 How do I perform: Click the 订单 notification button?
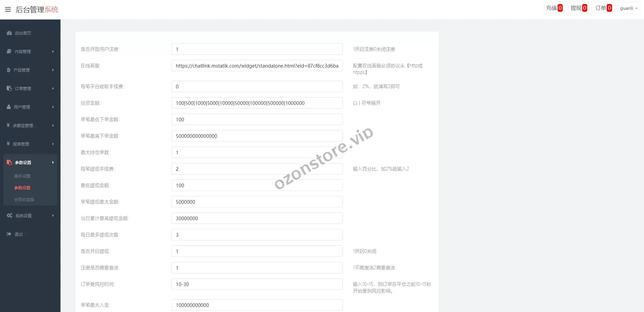tap(603, 8)
